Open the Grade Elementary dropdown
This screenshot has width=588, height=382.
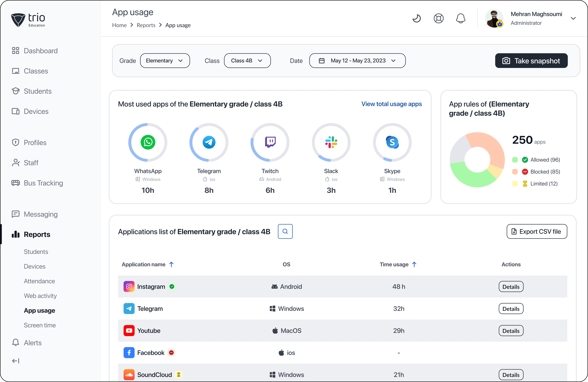[165, 60]
